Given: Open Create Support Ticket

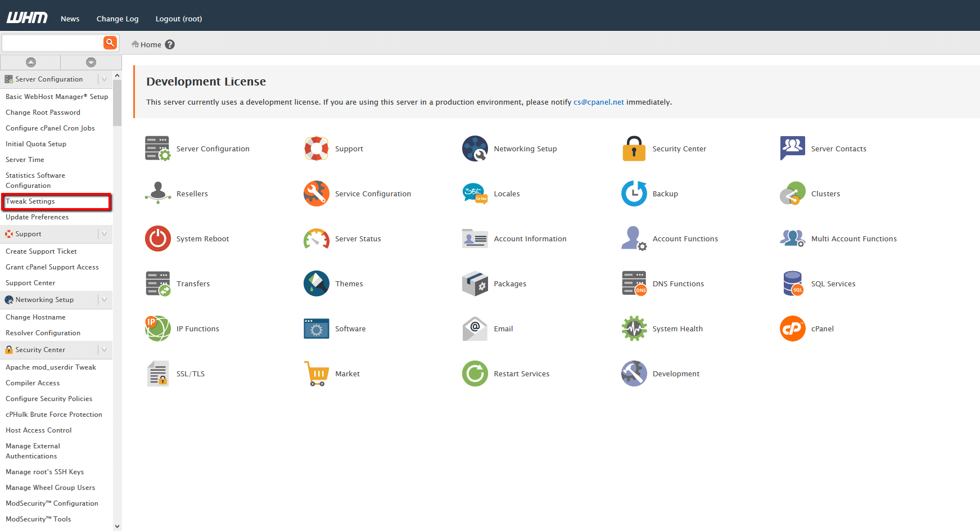Looking at the screenshot, I should coord(41,251).
